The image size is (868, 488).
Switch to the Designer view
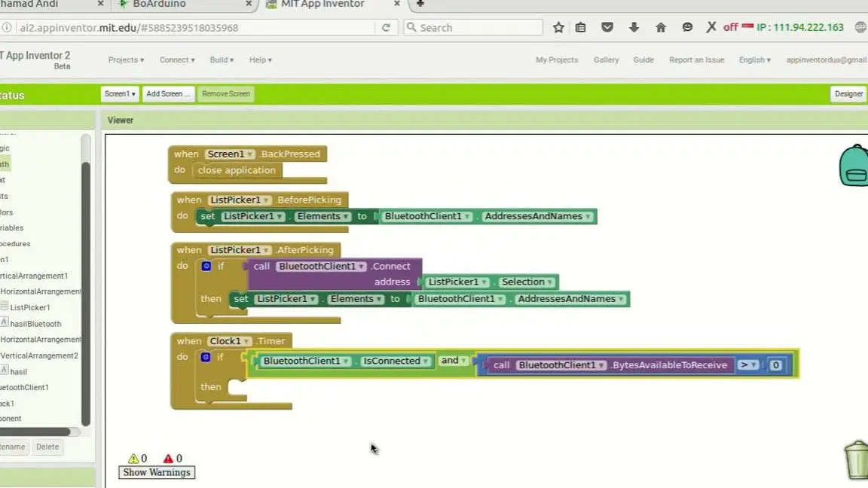click(x=848, y=94)
